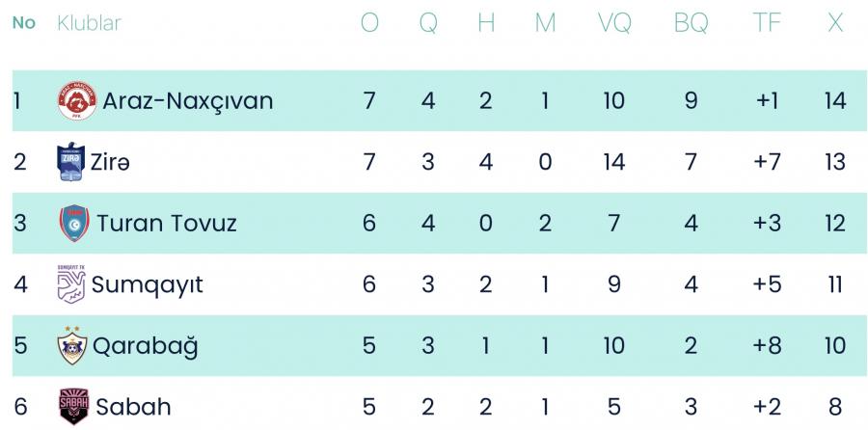Click the X points column header

(835, 23)
